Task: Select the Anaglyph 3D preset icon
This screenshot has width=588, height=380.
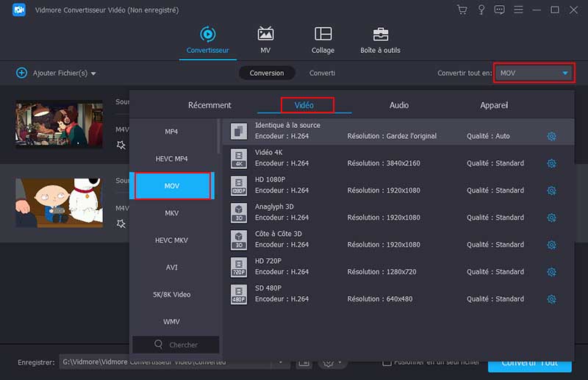Action: (239, 212)
